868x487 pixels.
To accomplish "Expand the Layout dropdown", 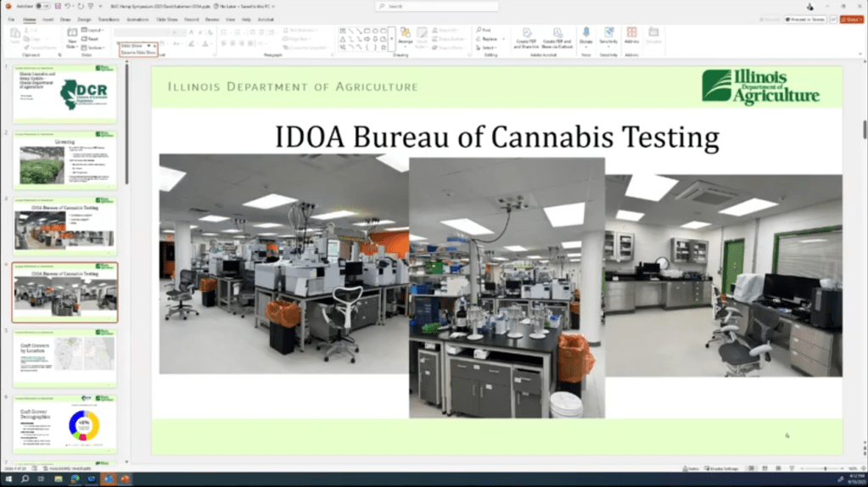I will 93,30.
